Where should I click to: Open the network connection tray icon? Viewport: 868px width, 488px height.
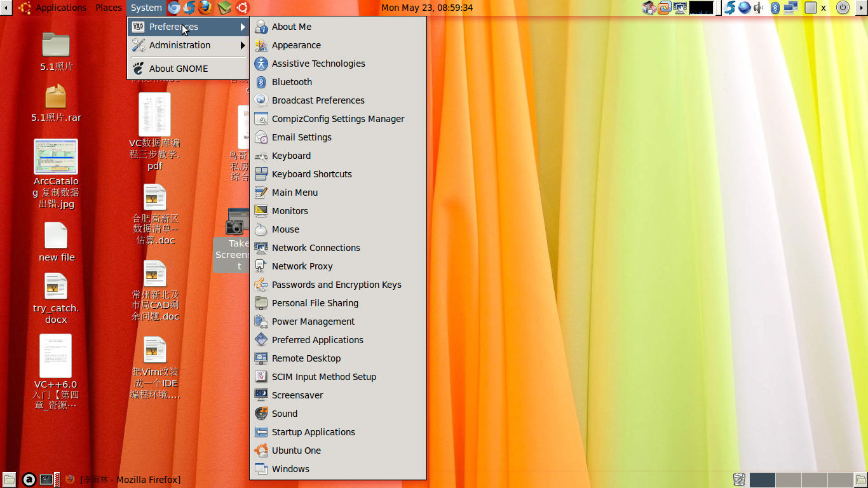[x=790, y=8]
